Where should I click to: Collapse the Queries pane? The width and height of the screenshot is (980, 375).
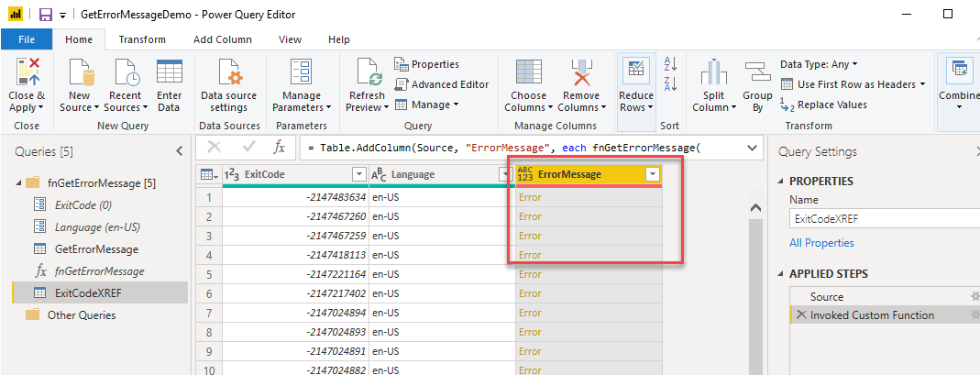coord(180,151)
